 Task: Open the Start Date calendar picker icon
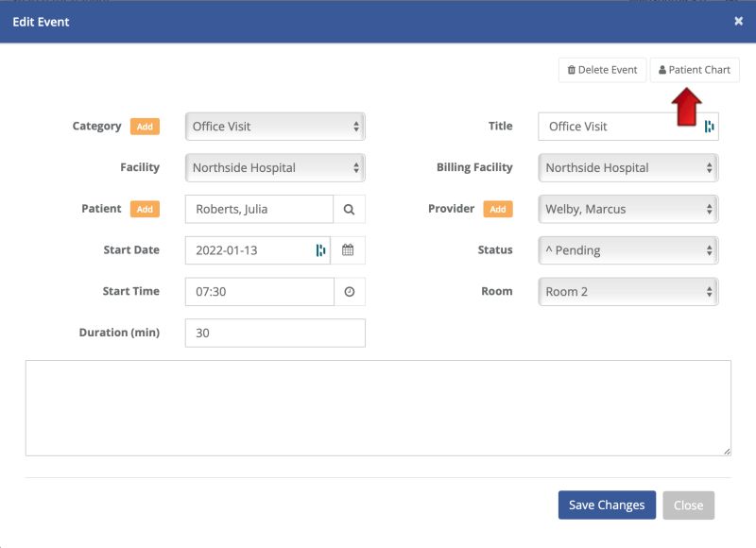(348, 250)
